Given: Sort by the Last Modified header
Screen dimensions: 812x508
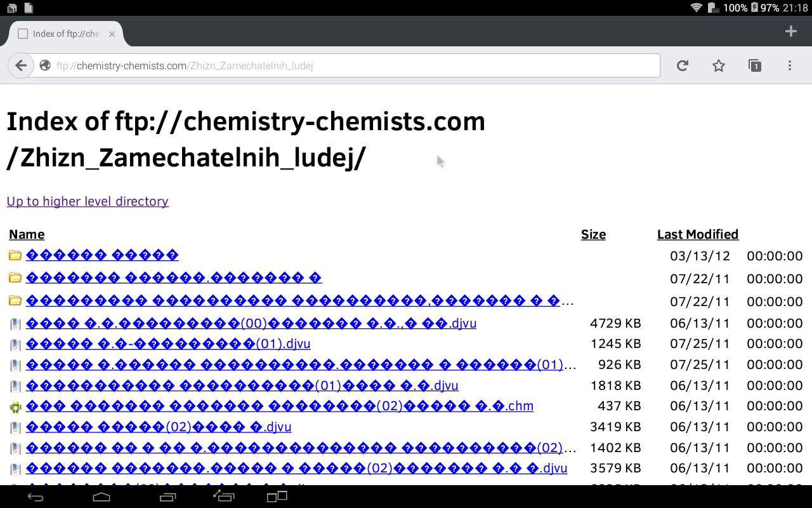Looking at the screenshot, I should pos(697,234).
